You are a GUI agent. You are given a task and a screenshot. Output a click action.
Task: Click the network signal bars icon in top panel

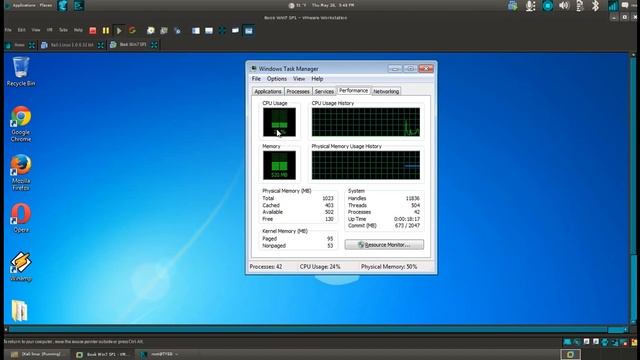(613, 6)
